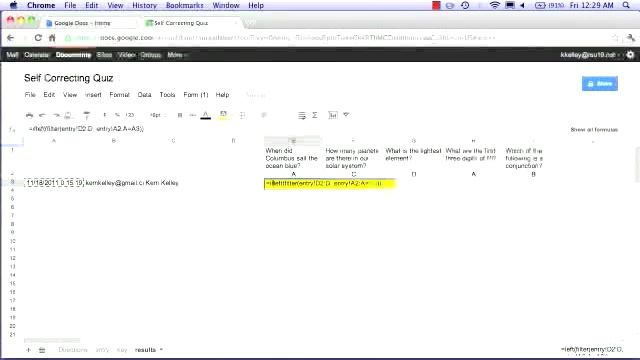640x360 pixels.
Task: Click 'What is the lightest element?' cell
Action: (413, 158)
